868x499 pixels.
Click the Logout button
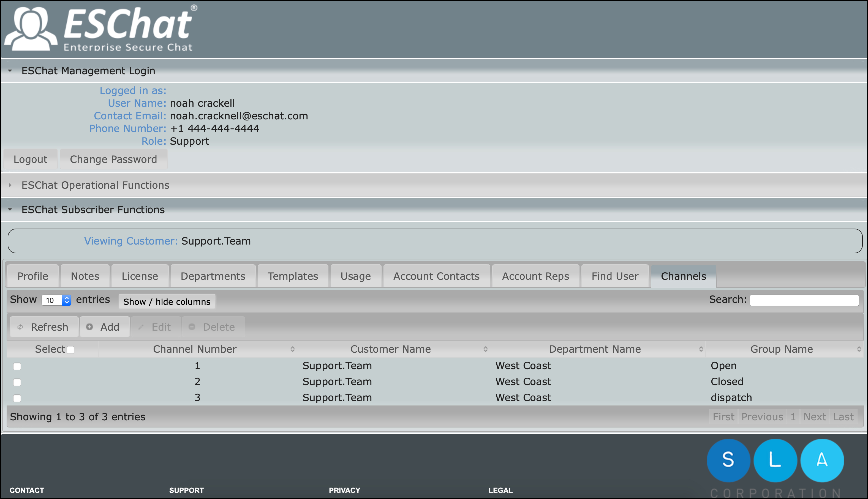30,159
